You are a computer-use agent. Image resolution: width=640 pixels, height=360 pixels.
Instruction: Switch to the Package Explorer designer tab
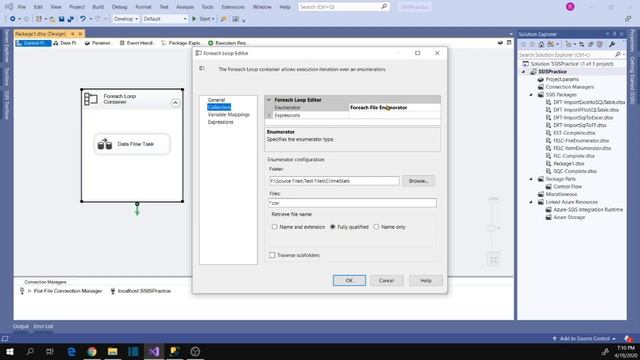181,43
